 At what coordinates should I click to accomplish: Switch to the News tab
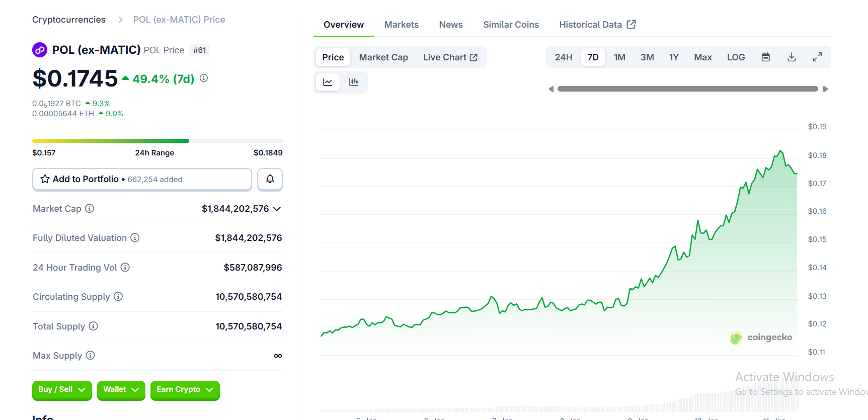click(451, 25)
